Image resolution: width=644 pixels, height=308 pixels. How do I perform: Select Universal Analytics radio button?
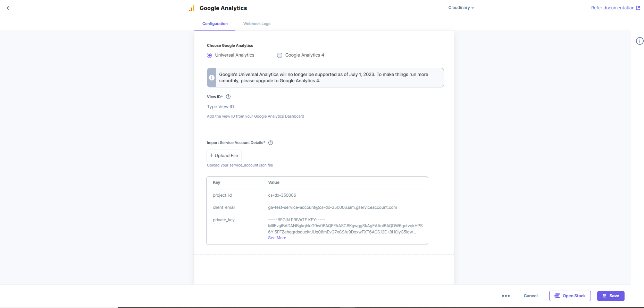pyautogui.click(x=209, y=55)
